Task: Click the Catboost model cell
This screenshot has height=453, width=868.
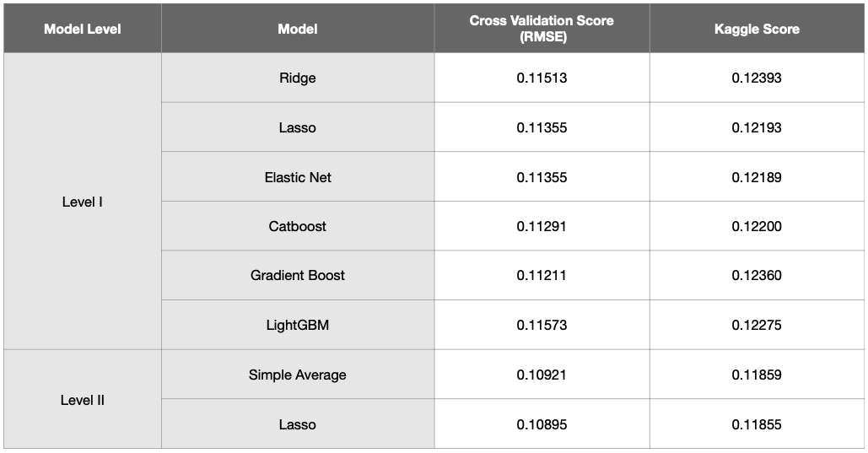Action: point(298,226)
